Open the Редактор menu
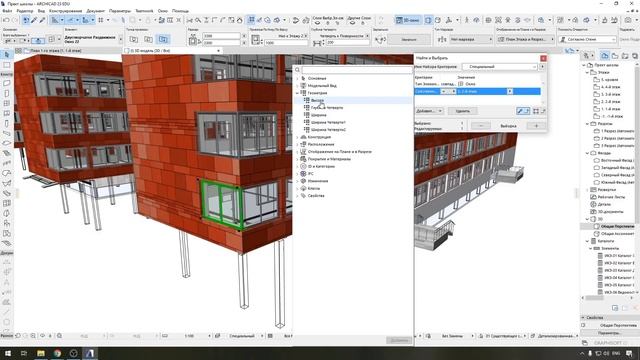The width and height of the screenshot is (640, 360). click(24, 11)
